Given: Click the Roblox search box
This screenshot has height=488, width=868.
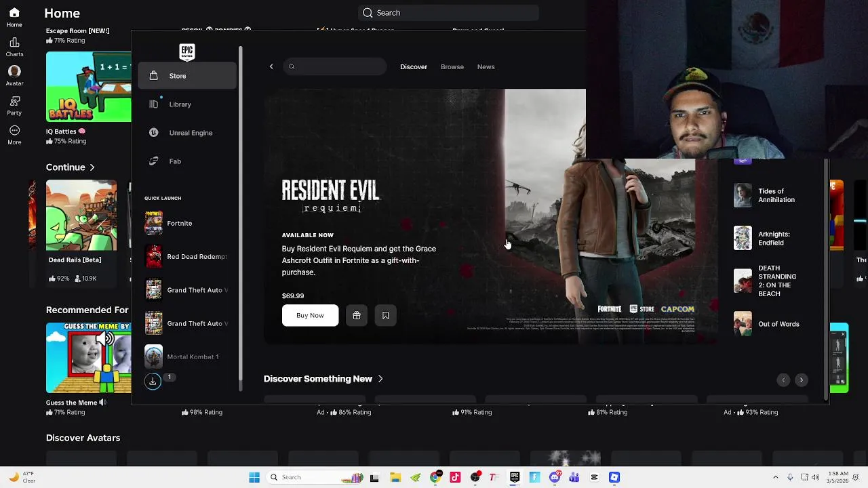Looking at the screenshot, I should [449, 13].
